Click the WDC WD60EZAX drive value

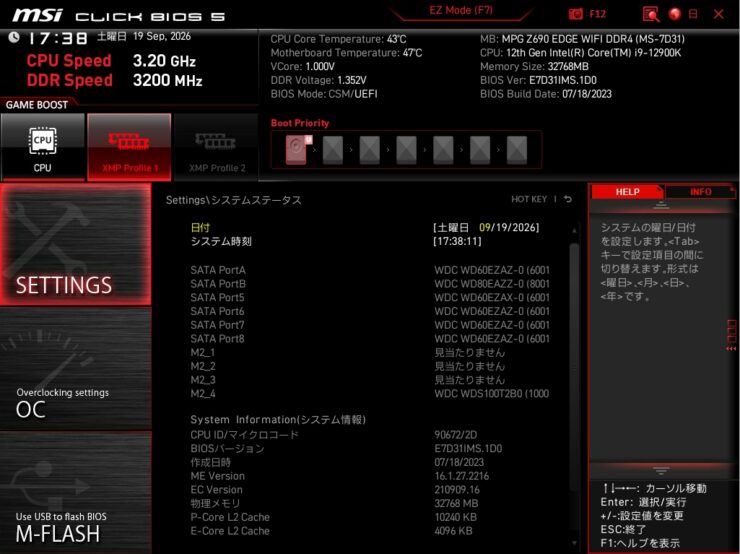click(x=492, y=297)
